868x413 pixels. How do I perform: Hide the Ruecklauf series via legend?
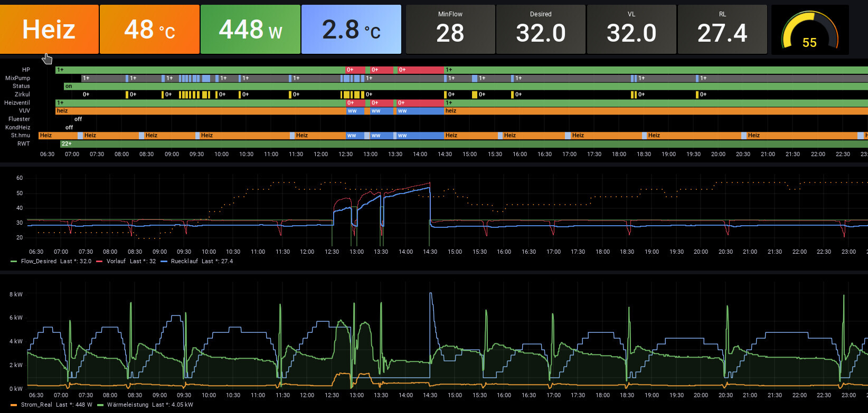tap(184, 261)
